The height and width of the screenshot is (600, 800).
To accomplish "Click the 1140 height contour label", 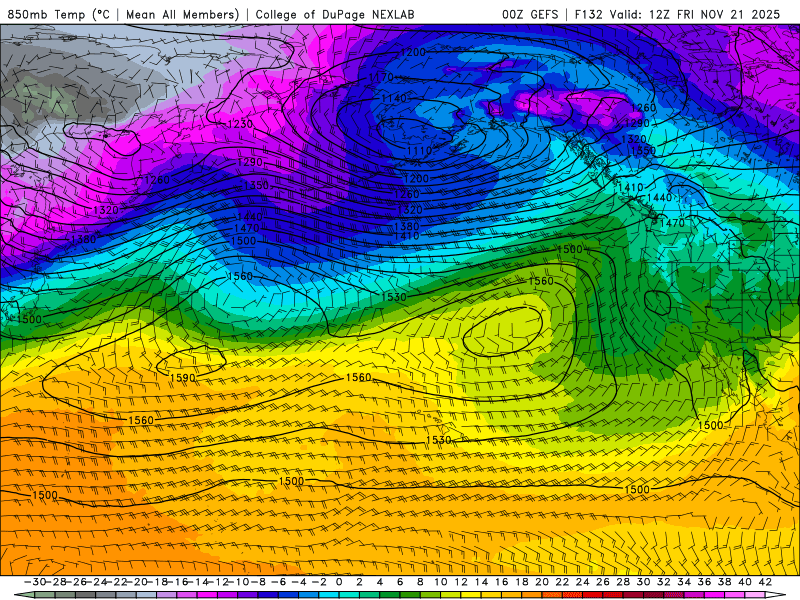I will coord(394,98).
